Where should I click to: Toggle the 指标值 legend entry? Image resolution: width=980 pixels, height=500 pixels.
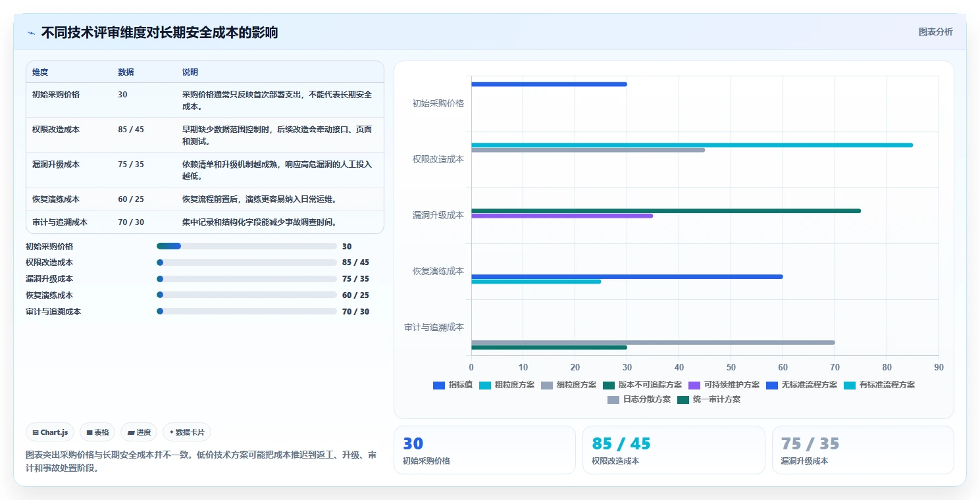point(453,385)
